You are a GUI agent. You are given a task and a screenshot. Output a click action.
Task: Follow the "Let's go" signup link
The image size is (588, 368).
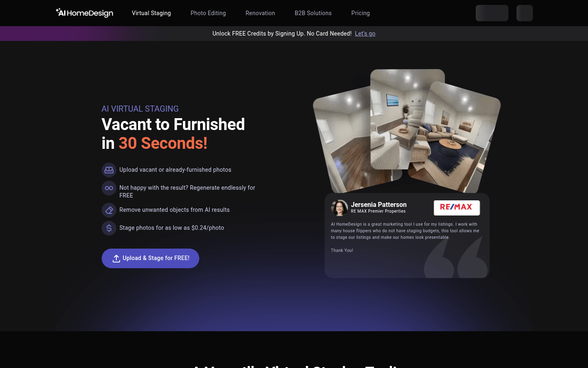365,34
